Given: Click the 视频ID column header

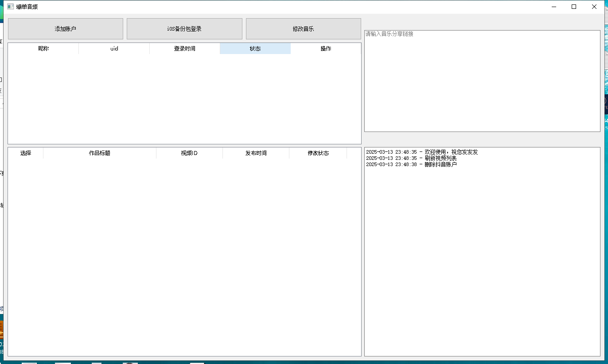Looking at the screenshot, I should click(x=189, y=153).
